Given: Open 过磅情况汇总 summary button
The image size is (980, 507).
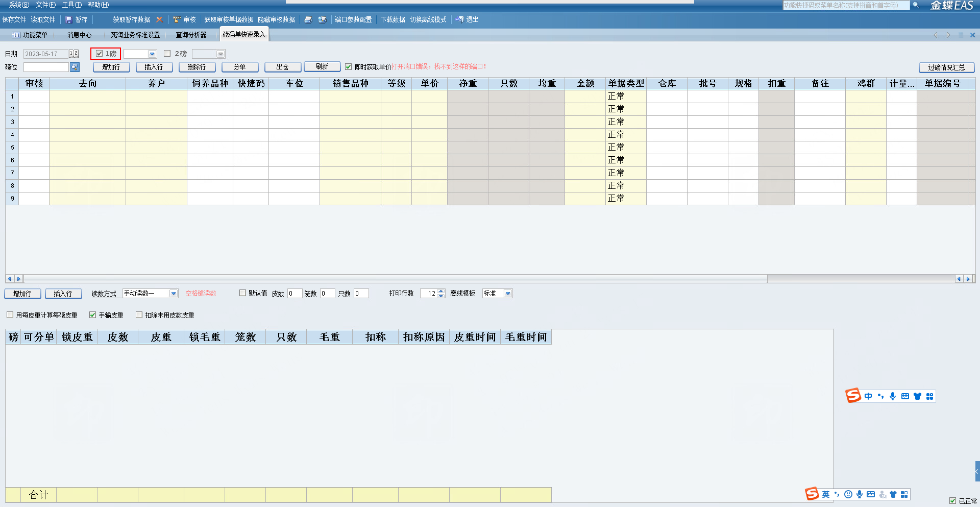Looking at the screenshot, I should click(x=946, y=67).
